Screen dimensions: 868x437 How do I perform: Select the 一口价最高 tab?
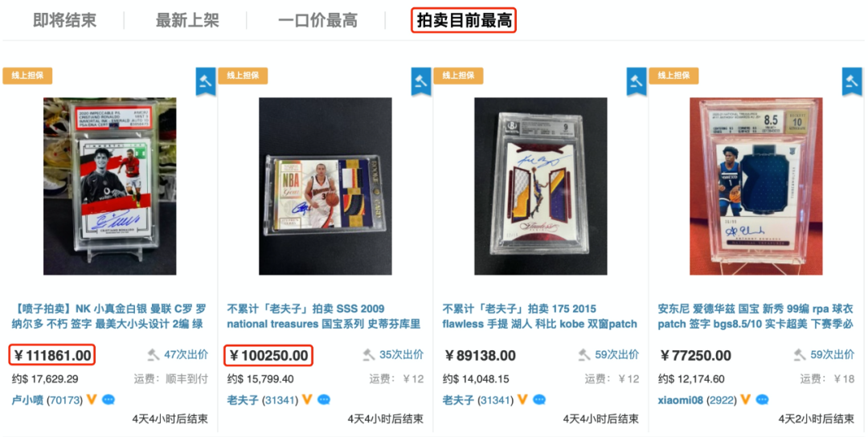pyautogui.click(x=317, y=21)
